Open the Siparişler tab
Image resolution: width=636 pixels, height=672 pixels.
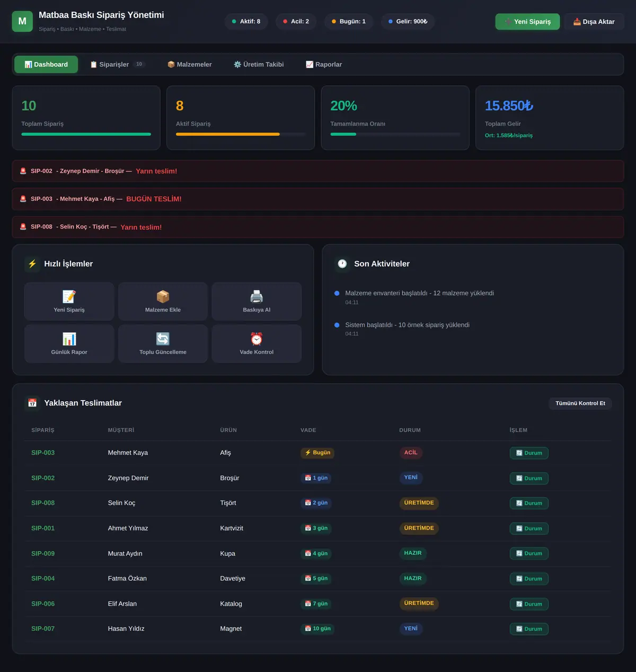[x=117, y=65]
